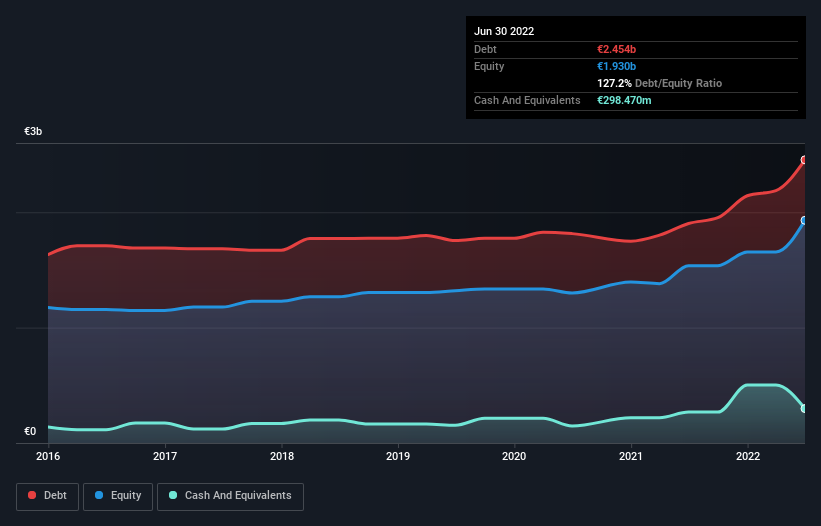
Task: Toggle Cash And Equivalents legend button
Action: 230,496
